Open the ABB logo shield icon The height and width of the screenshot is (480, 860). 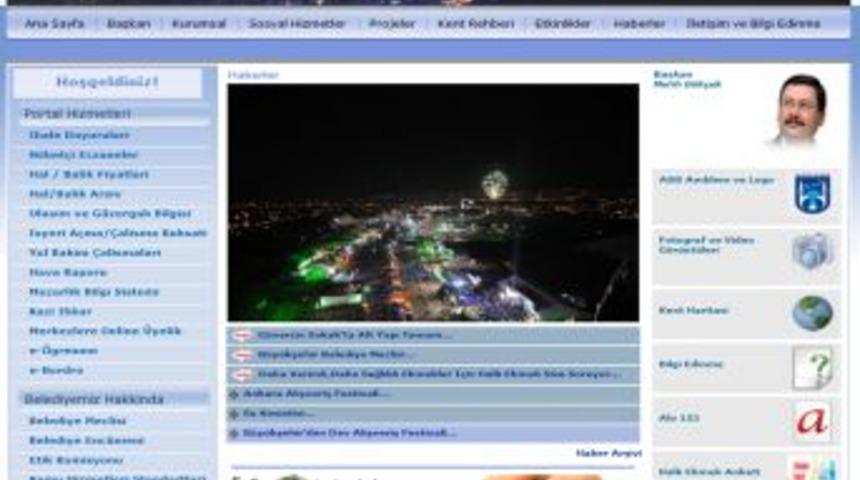pyautogui.click(x=812, y=194)
